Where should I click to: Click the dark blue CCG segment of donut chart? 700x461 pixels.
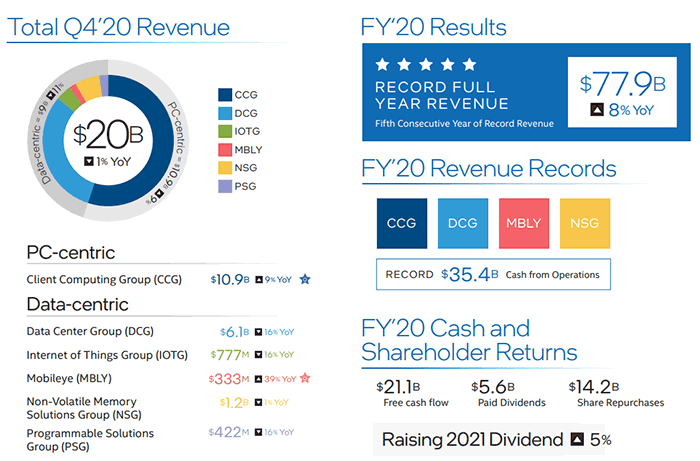pyautogui.click(x=162, y=142)
